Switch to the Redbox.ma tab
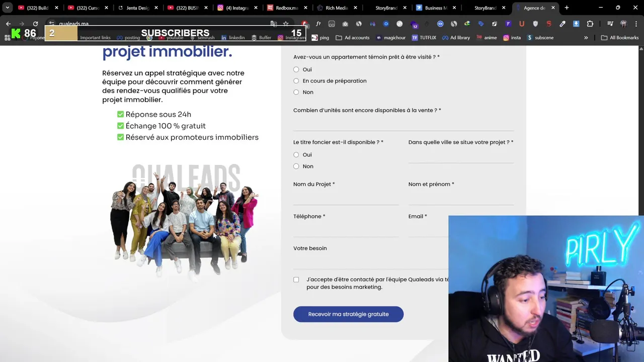The image size is (644, 362). (x=287, y=8)
